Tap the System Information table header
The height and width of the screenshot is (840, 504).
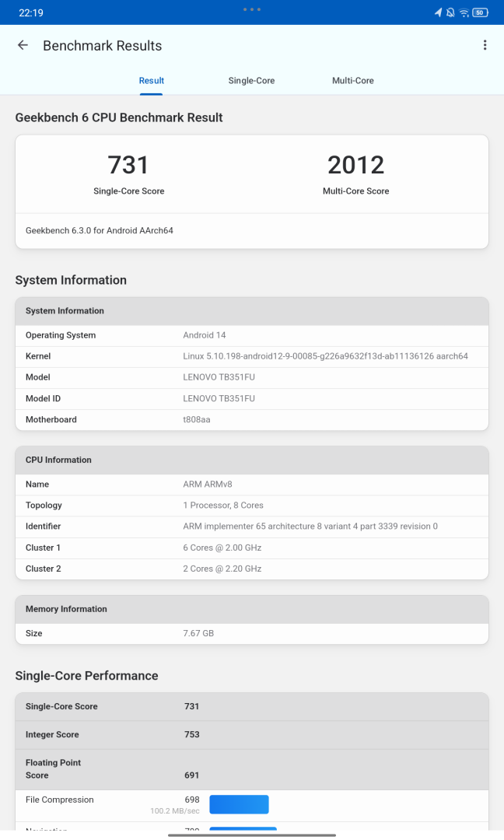(252, 311)
